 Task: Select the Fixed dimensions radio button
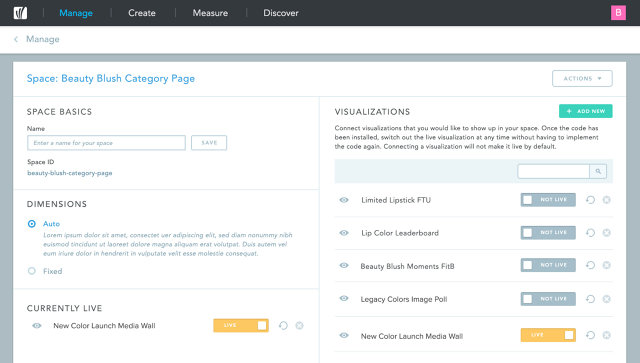click(x=31, y=271)
